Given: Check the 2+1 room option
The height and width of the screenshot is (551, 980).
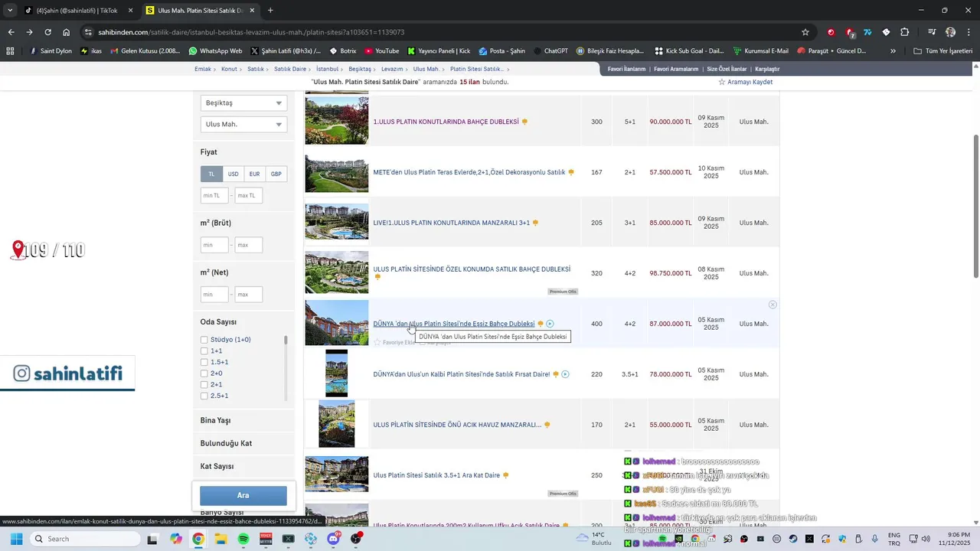Looking at the screenshot, I should click(204, 384).
